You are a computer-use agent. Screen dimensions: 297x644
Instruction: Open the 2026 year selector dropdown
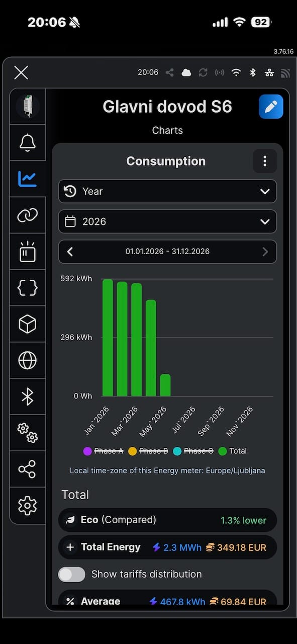pyautogui.click(x=167, y=221)
